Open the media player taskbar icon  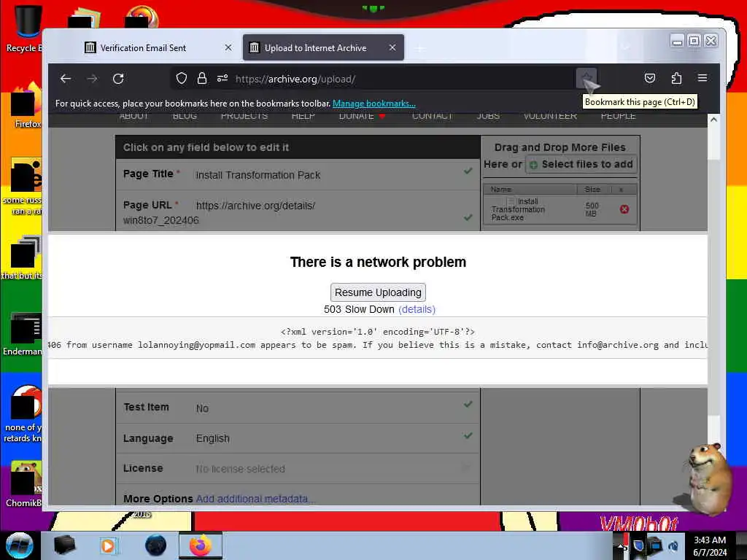(x=109, y=545)
